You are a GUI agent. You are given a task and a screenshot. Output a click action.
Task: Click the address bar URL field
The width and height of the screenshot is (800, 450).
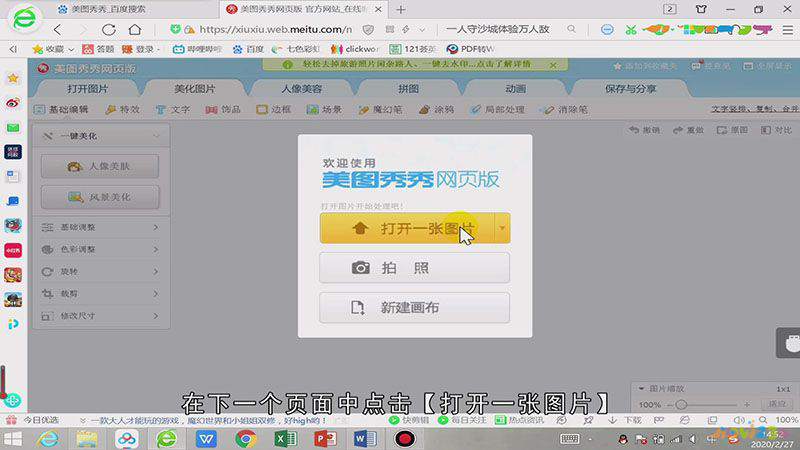point(276,30)
